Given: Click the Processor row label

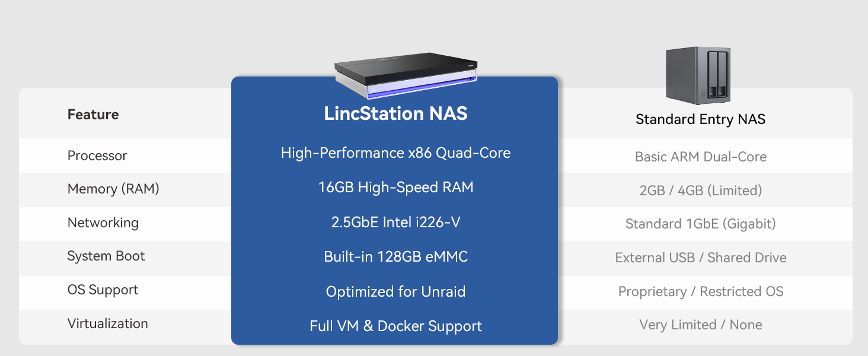Looking at the screenshot, I should coord(97,155).
